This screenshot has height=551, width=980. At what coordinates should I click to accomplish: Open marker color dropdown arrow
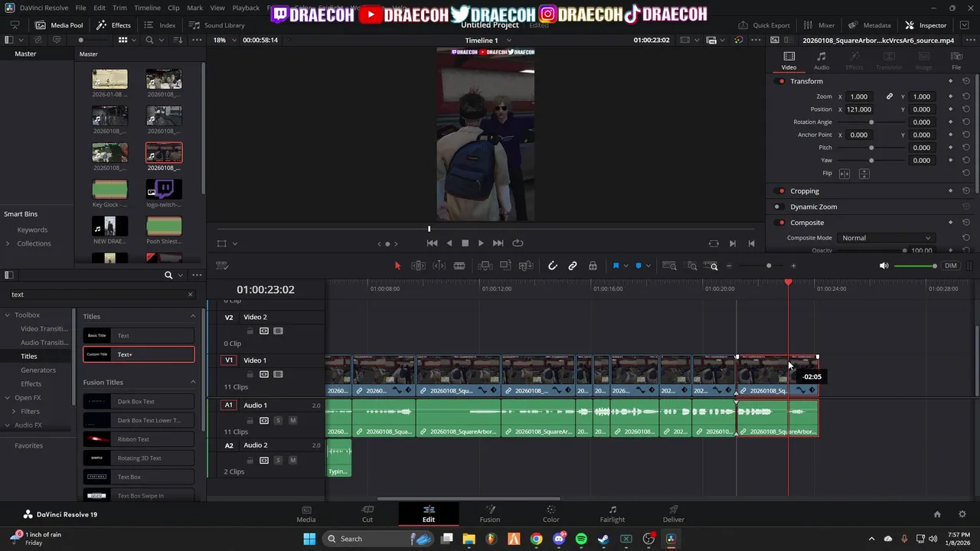point(648,266)
